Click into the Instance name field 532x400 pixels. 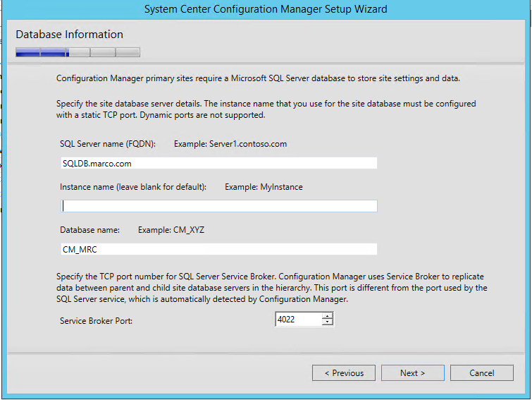pyautogui.click(x=219, y=206)
